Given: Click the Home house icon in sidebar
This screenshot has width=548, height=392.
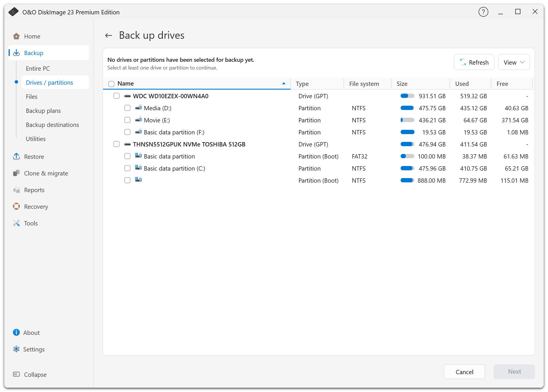Looking at the screenshot, I should pos(16,36).
